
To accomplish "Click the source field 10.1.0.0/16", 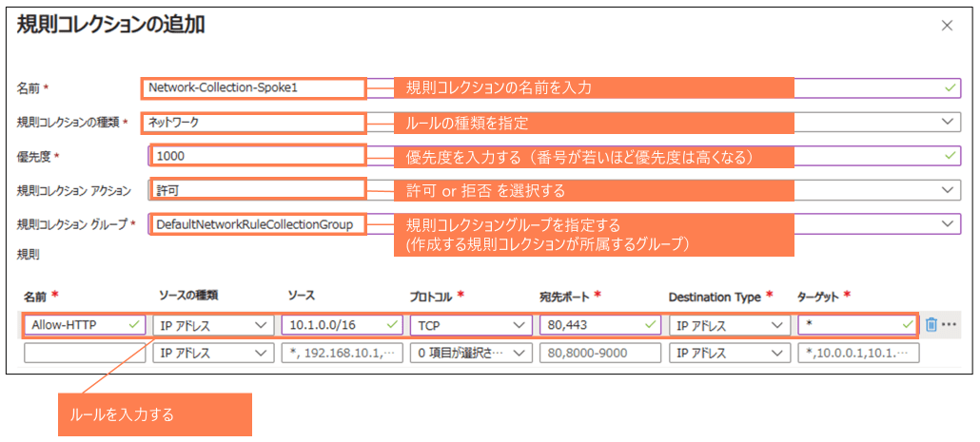I will 343,325.
